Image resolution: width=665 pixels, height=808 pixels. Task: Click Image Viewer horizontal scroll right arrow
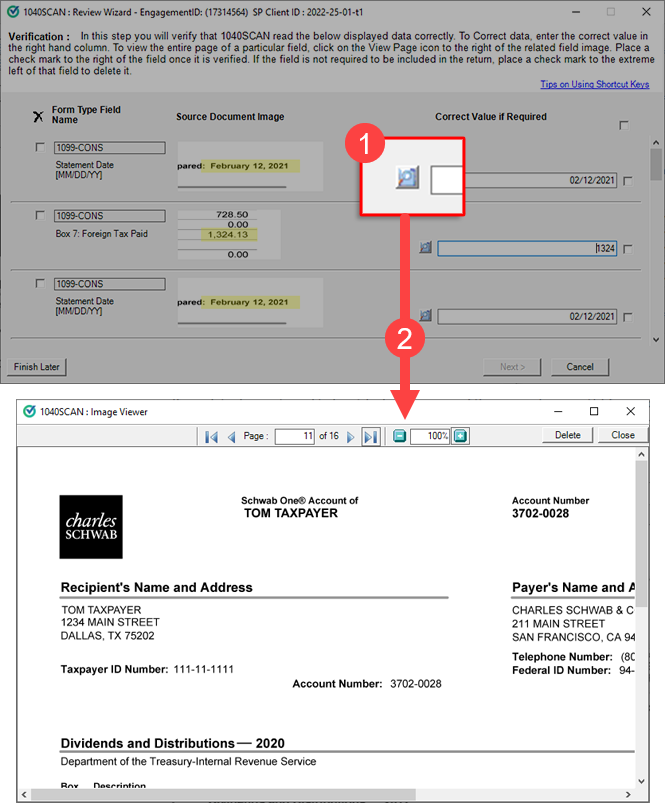pos(628,795)
